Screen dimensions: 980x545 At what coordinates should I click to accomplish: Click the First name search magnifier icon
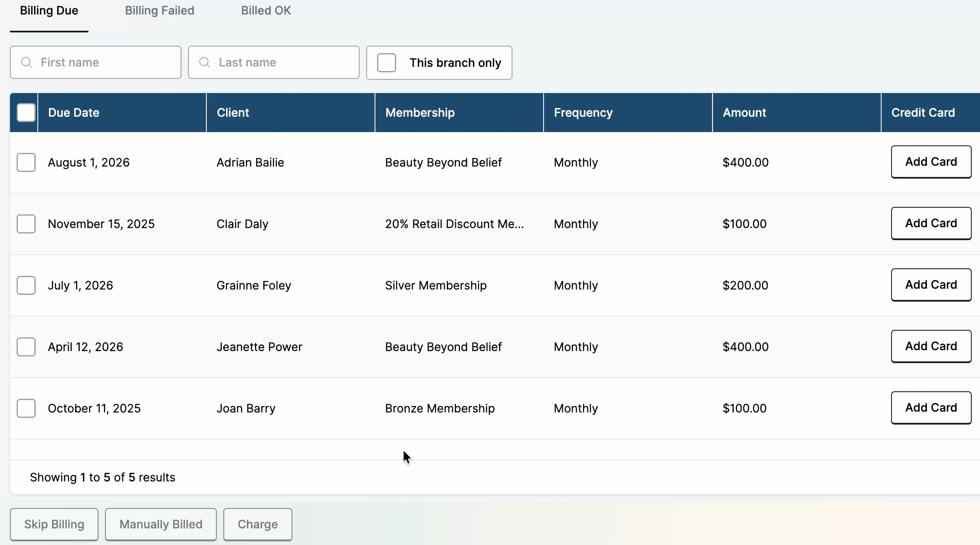pos(27,62)
